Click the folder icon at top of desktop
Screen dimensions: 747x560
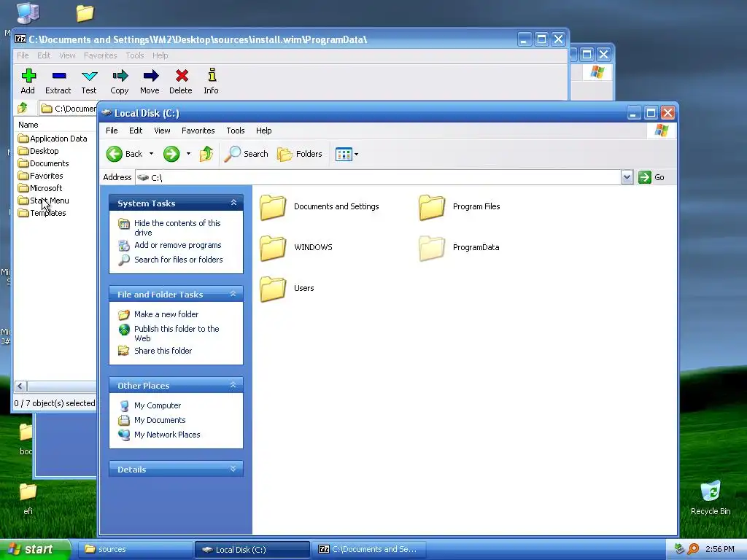click(x=85, y=13)
